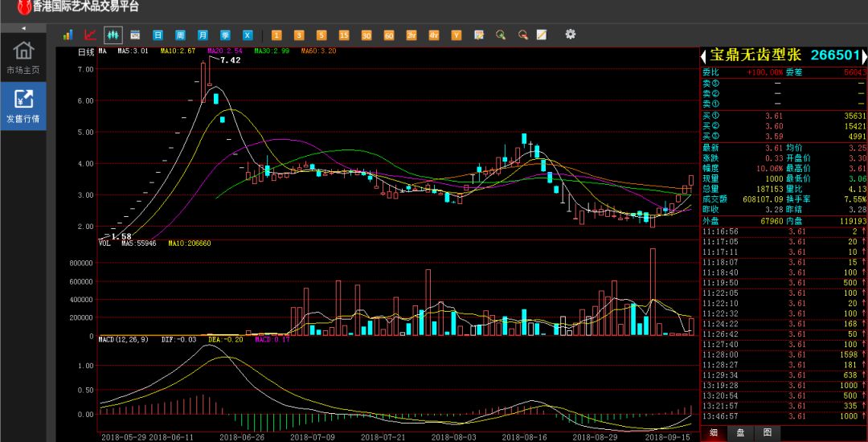Click the 香港国际艺术品交易平台 title logo

coord(78,7)
